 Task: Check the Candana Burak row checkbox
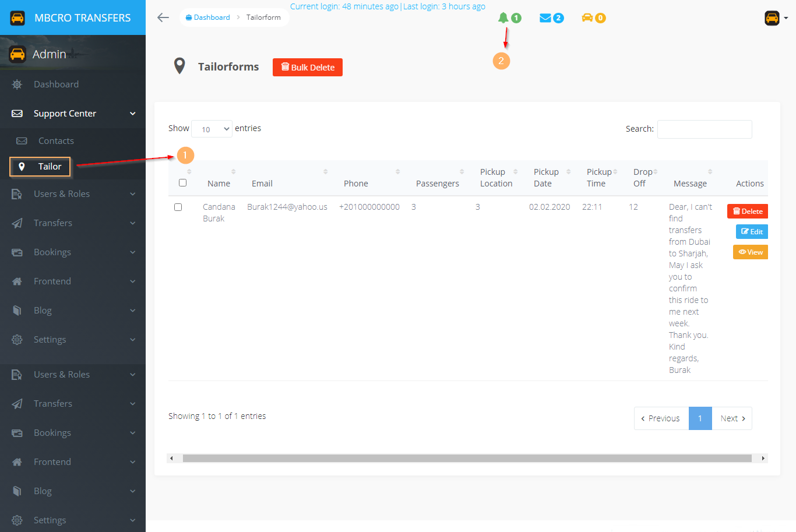click(x=178, y=207)
